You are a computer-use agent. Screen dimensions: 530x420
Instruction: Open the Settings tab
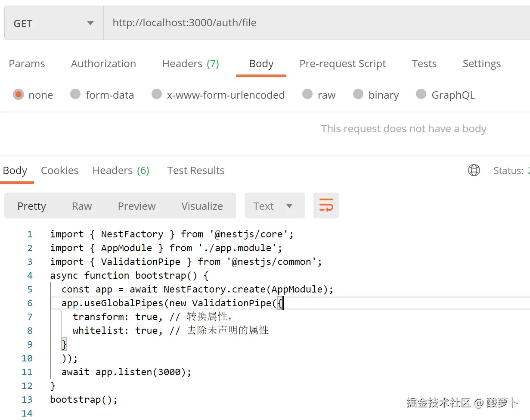pyautogui.click(x=481, y=64)
